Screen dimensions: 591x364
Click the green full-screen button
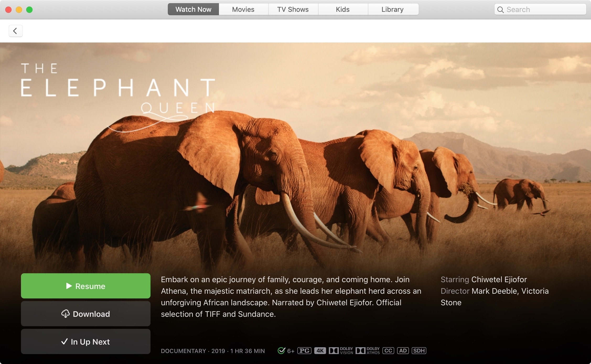29,10
